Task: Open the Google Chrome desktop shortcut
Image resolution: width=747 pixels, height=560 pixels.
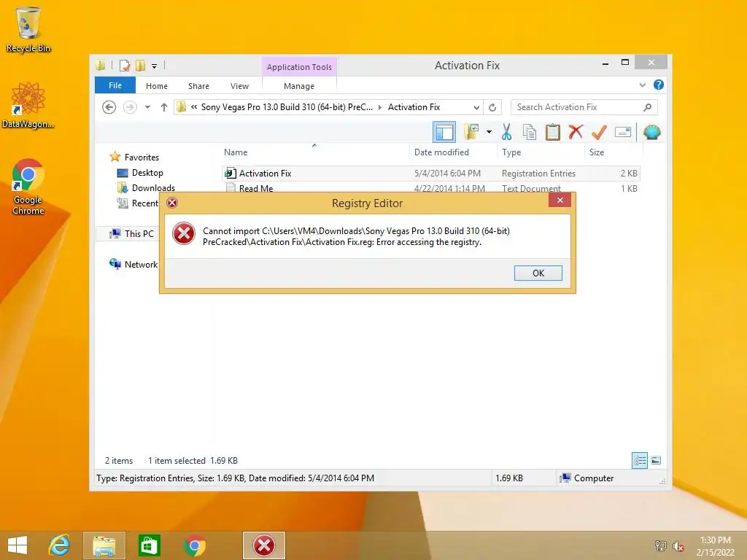Action: point(28,187)
